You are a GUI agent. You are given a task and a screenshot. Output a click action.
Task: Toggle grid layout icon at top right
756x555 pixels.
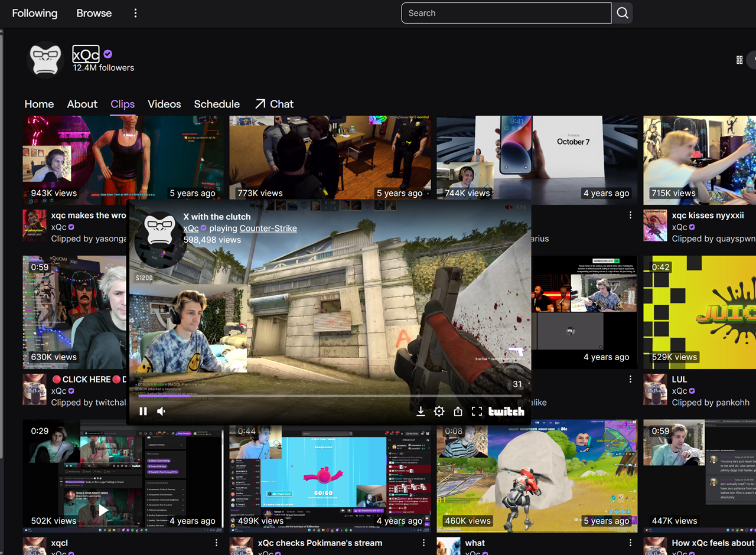(739, 60)
